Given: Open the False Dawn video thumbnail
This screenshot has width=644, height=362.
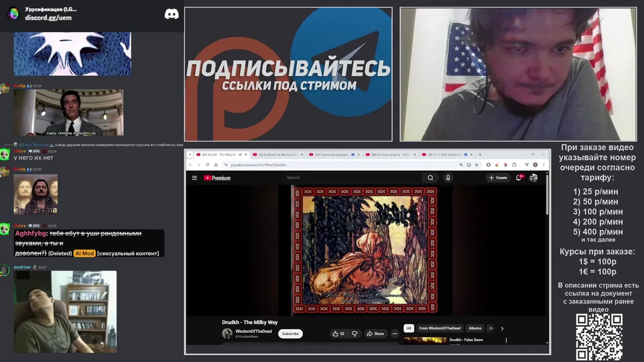Looking at the screenshot, I should coord(425,341).
